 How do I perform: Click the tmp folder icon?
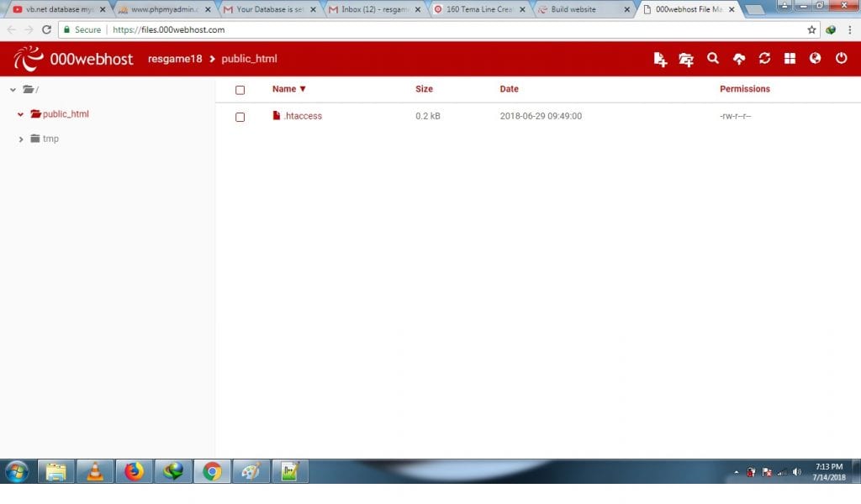click(x=35, y=139)
